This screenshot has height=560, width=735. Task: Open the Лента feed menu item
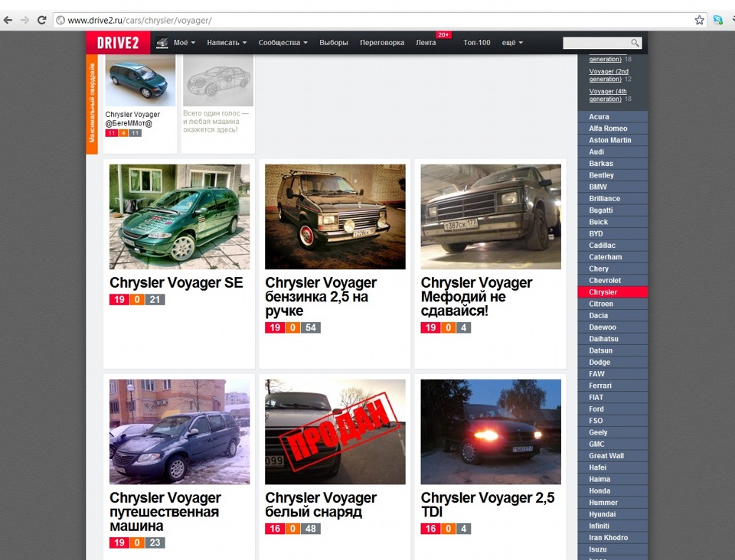point(426,43)
